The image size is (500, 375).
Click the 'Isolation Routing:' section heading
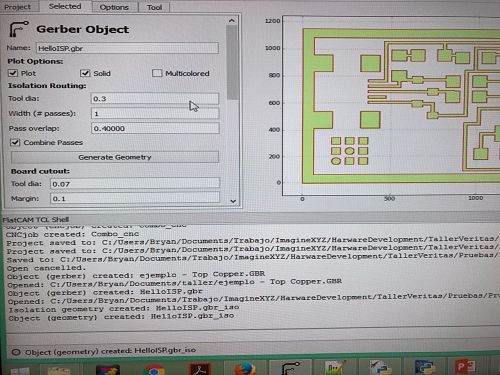point(47,86)
